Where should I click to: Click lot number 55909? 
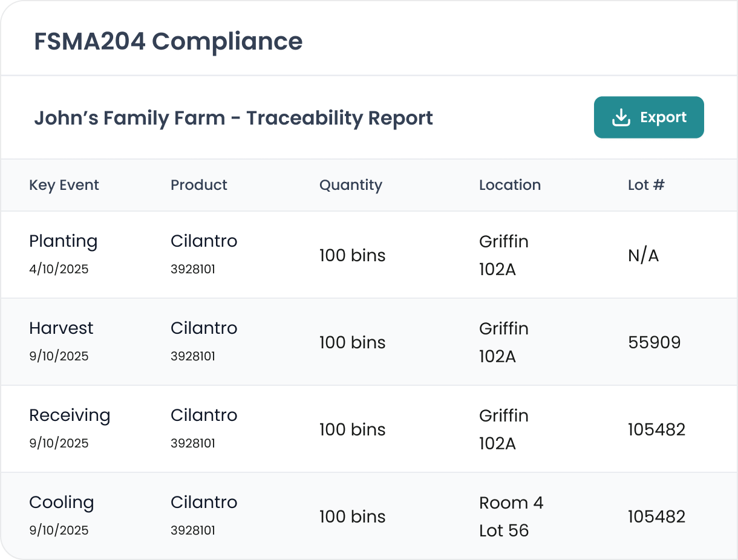tap(655, 342)
